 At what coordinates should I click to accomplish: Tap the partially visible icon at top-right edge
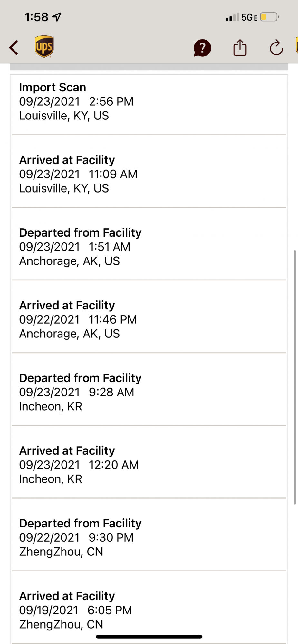click(296, 46)
